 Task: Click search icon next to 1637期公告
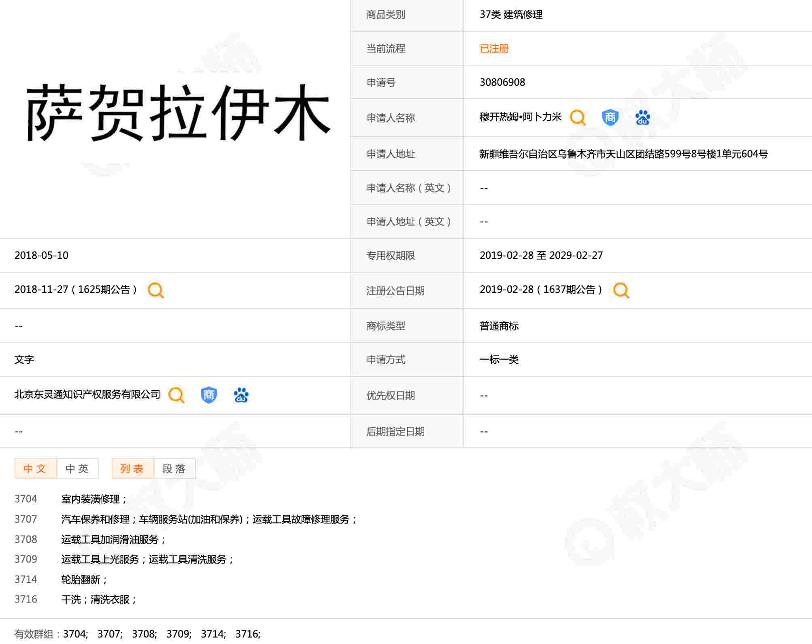pyautogui.click(x=621, y=290)
